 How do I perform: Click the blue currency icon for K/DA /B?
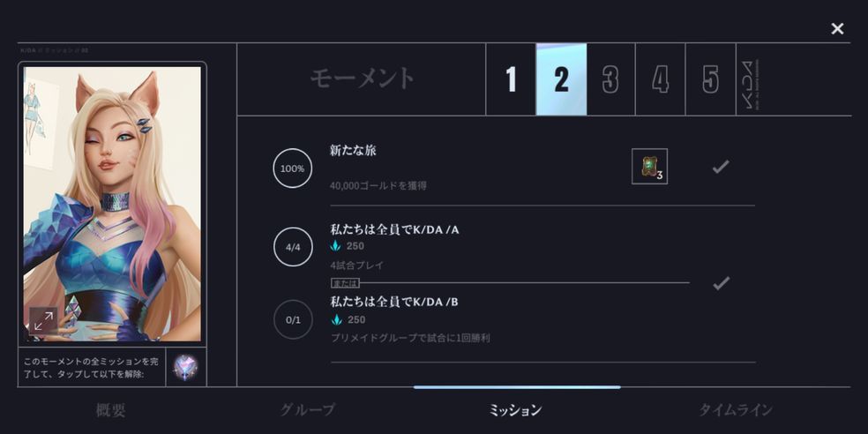point(335,319)
